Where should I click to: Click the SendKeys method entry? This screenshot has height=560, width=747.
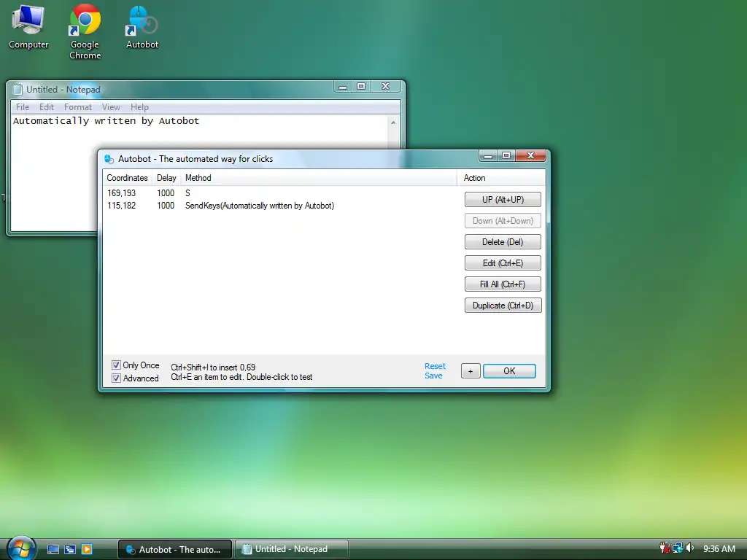pos(260,206)
